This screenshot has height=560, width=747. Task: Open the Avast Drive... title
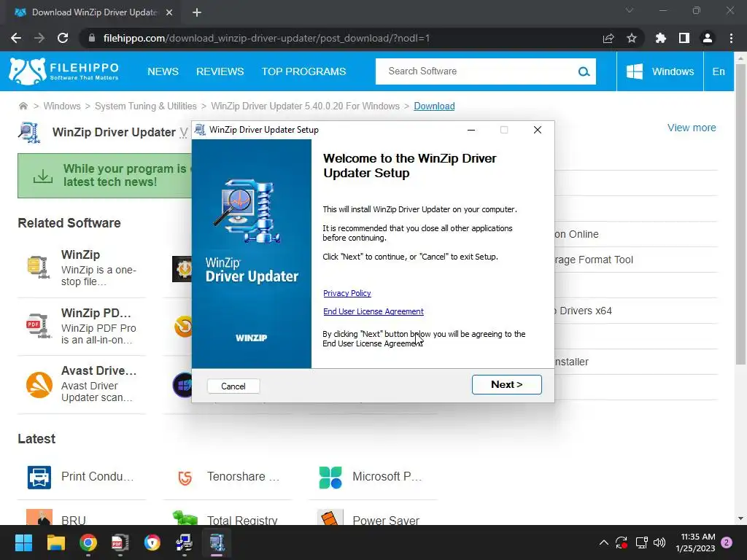[98, 370]
